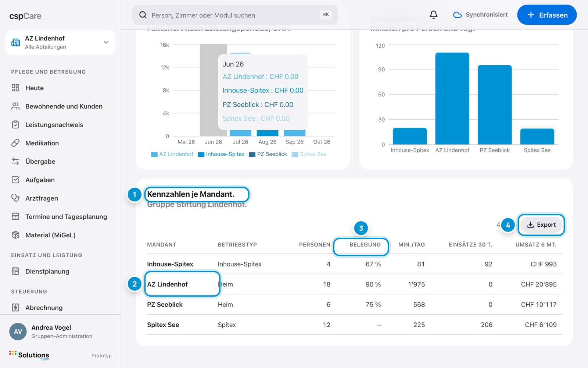The width and height of the screenshot is (588, 368).
Task: Hide Spitex See series in legend
Action: click(309, 154)
